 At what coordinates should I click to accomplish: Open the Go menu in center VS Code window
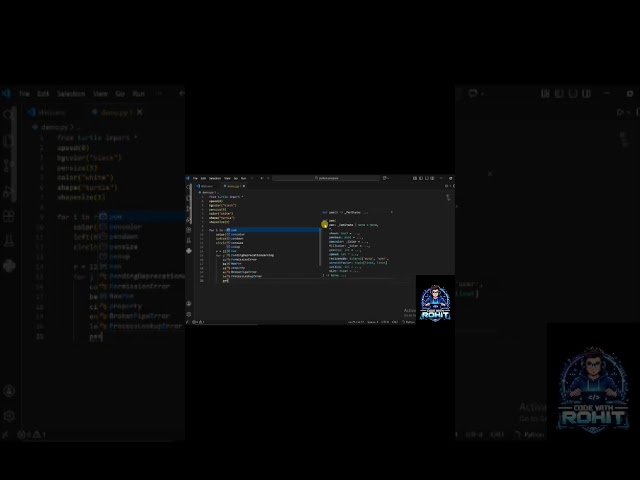(x=236, y=178)
